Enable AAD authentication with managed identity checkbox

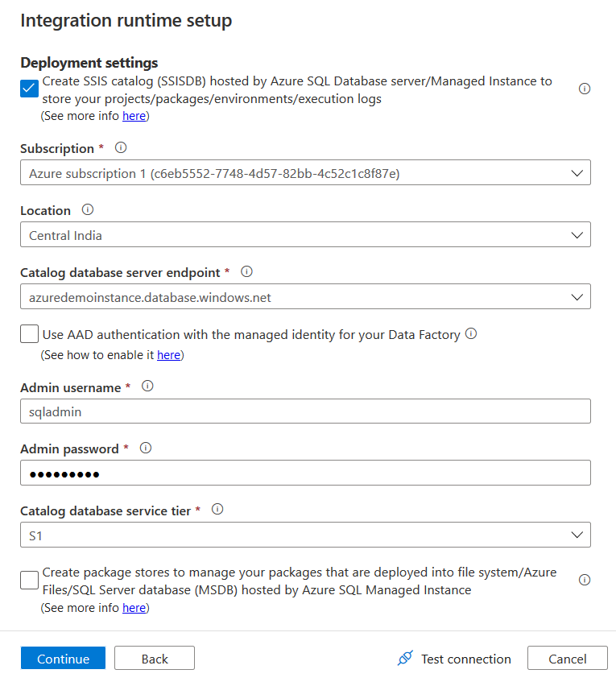29,333
